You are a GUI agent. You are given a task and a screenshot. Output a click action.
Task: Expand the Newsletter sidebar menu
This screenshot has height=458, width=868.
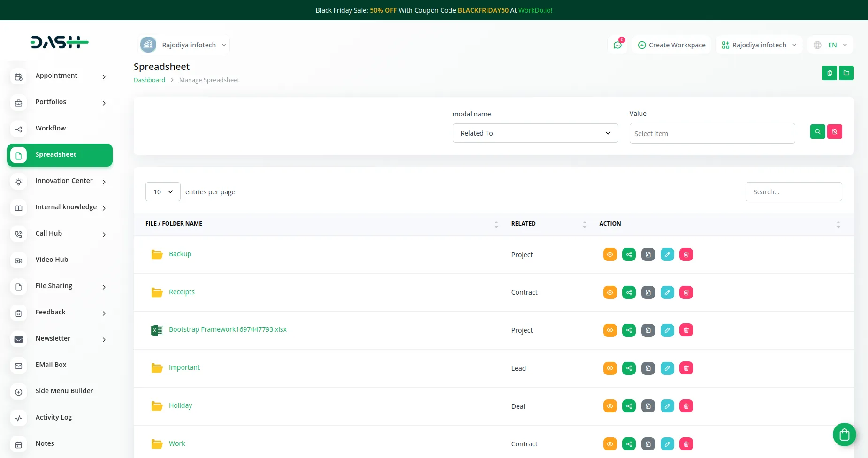(x=60, y=339)
